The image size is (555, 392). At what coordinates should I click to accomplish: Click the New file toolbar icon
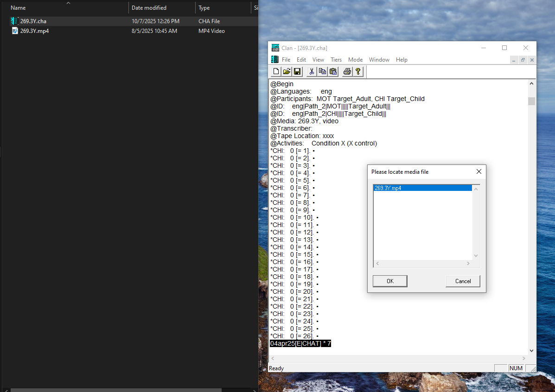click(x=276, y=71)
